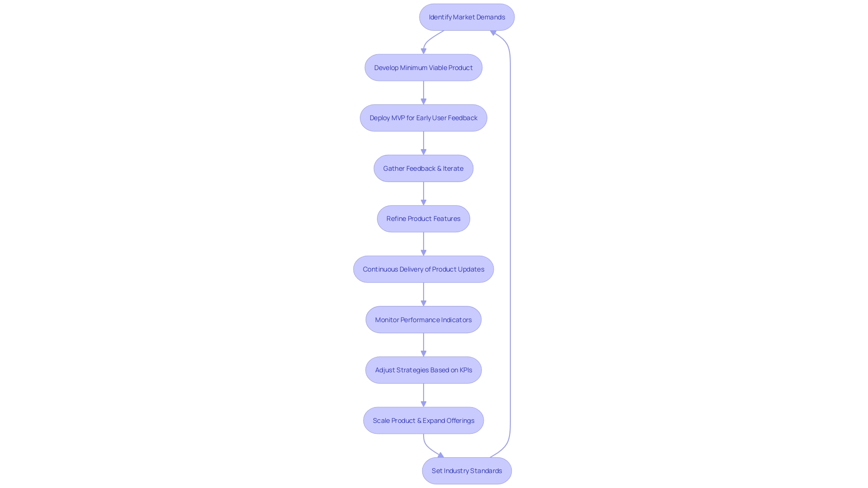Click the Continuous Delivery of Product Updates node
This screenshot has width=868, height=488.
click(423, 269)
